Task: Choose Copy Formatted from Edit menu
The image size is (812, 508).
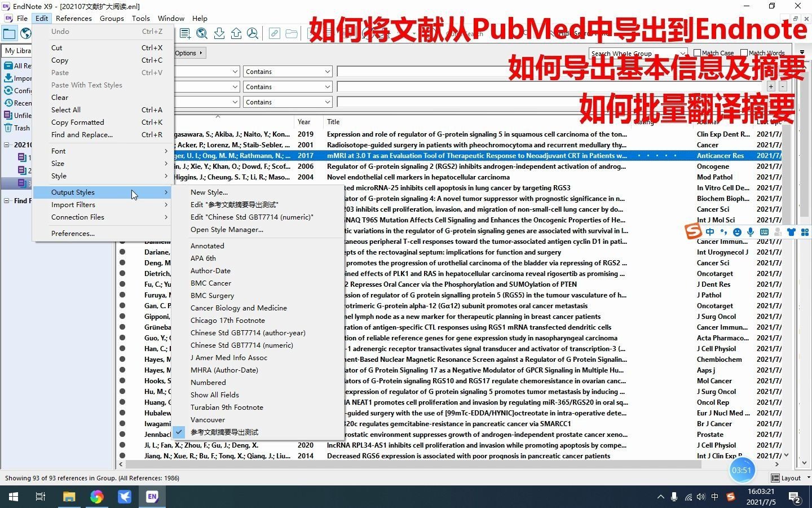Action: [103, 122]
